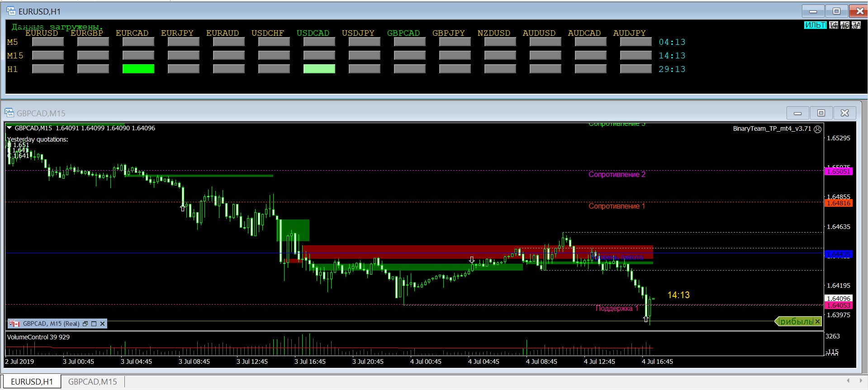The height and width of the screenshot is (390, 868).
Task: Dismiss the green profit label with its X
Action: [817, 322]
